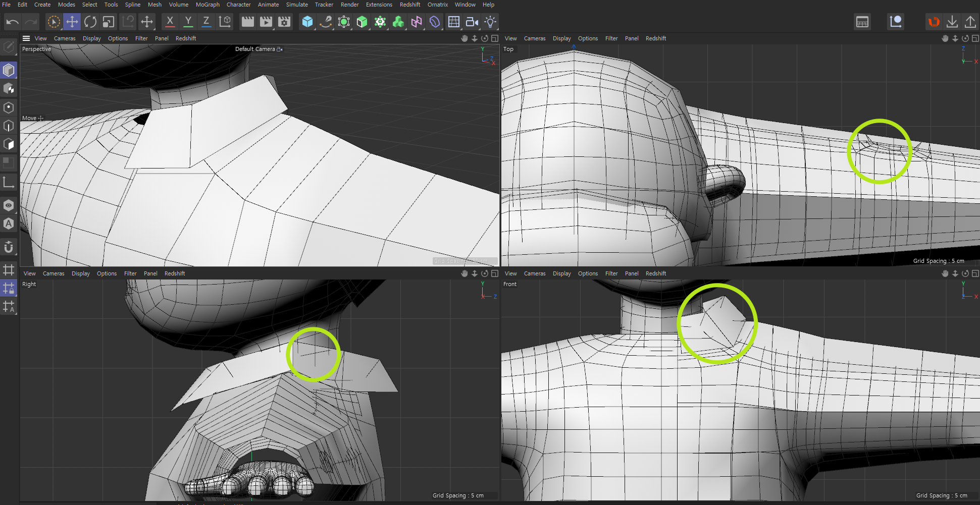Click the Render View clapperboard icon

pos(247,22)
